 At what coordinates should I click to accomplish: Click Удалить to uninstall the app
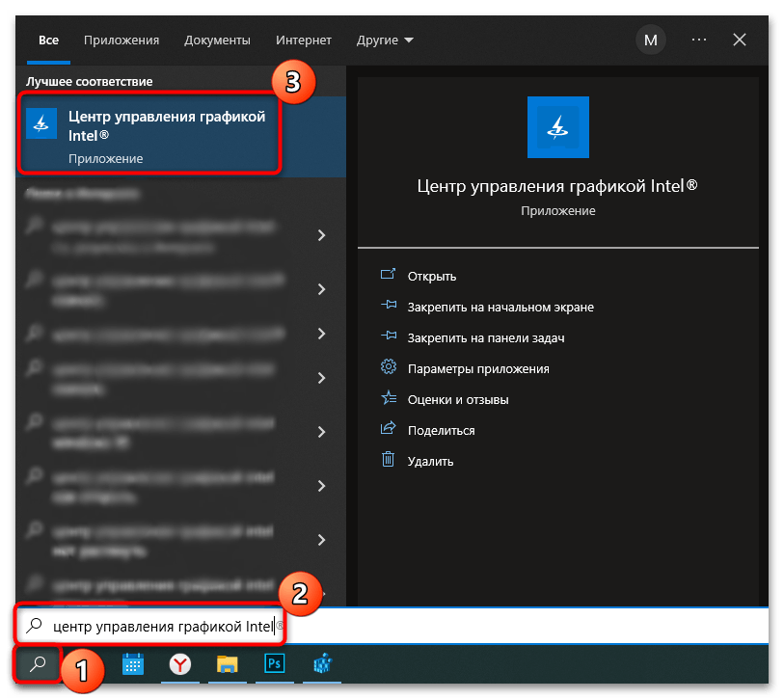coord(429,461)
